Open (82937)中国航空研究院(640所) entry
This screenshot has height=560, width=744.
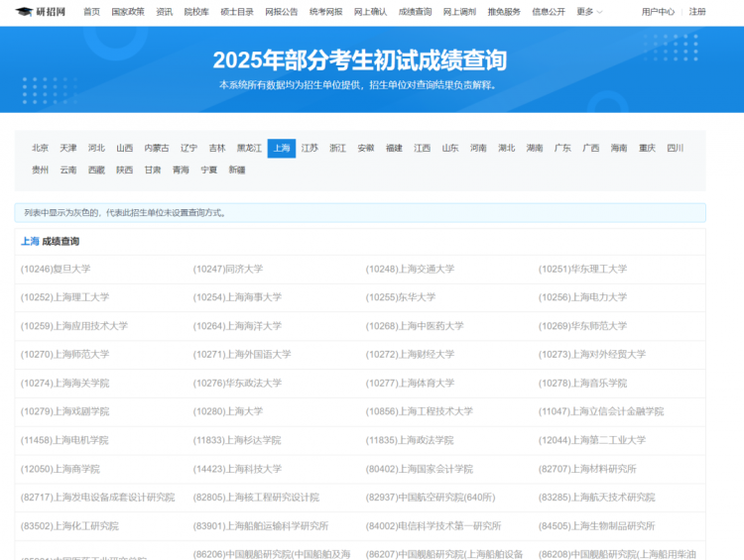431,497
